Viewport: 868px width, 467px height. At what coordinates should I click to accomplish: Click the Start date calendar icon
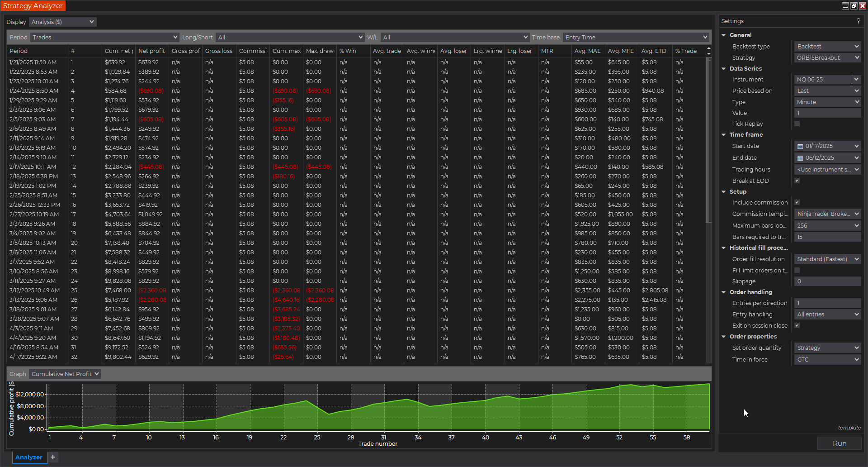point(800,146)
